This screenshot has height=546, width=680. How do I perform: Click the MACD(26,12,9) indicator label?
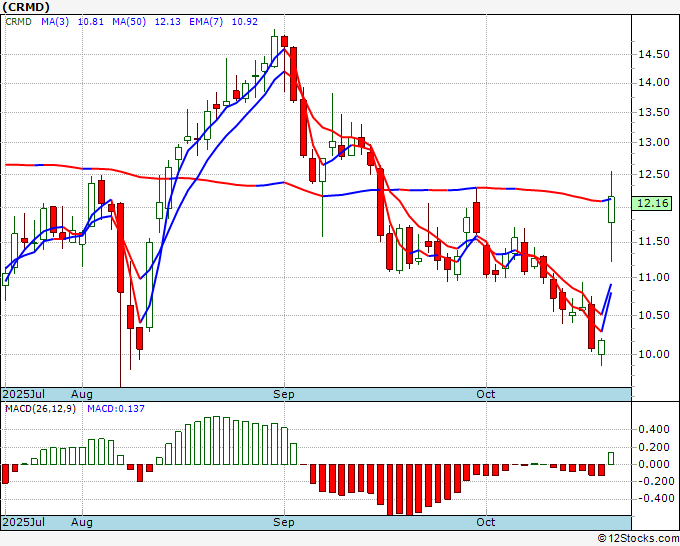click(40, 409)
